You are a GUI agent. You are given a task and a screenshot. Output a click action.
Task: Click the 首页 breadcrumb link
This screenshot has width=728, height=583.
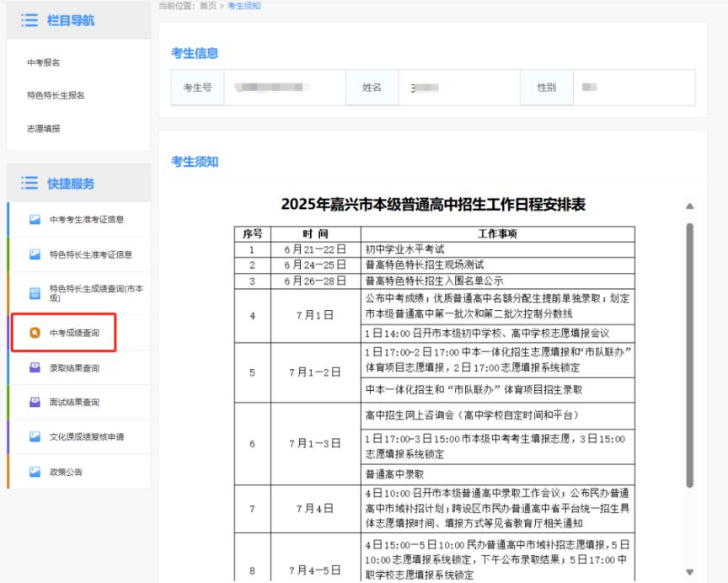click(x=207, y=6)
